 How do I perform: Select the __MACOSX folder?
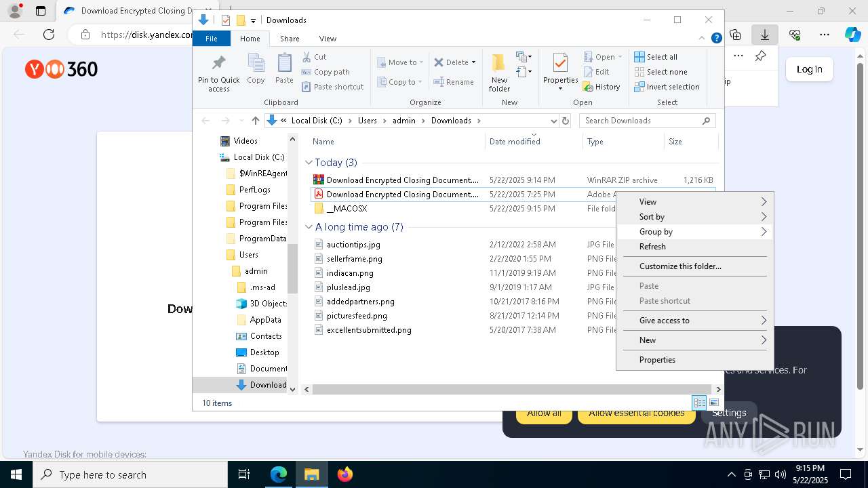click(347, 209)
